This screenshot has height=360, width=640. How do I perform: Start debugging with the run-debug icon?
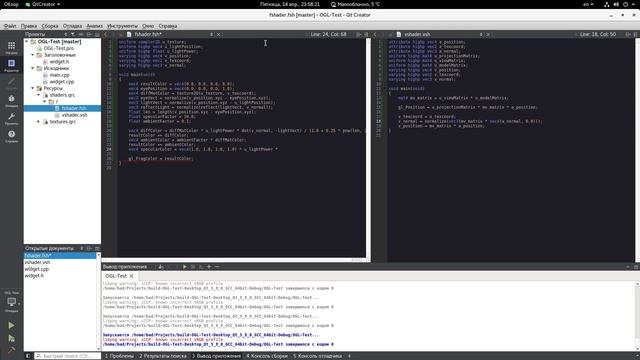click(x=11, y=338)
